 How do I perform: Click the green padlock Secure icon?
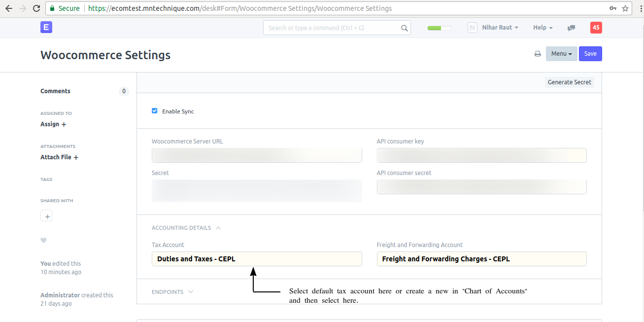pos(53,8)
